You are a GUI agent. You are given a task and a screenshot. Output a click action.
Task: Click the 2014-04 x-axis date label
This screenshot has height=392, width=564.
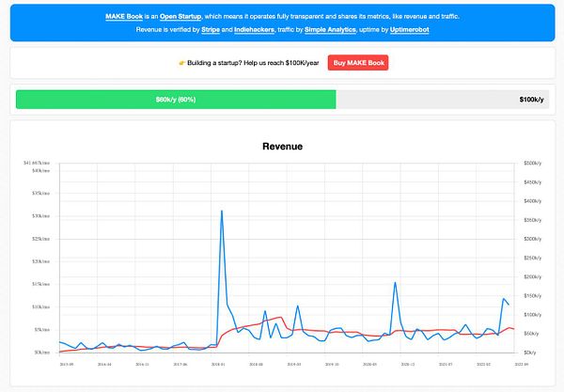coord(104,365)
